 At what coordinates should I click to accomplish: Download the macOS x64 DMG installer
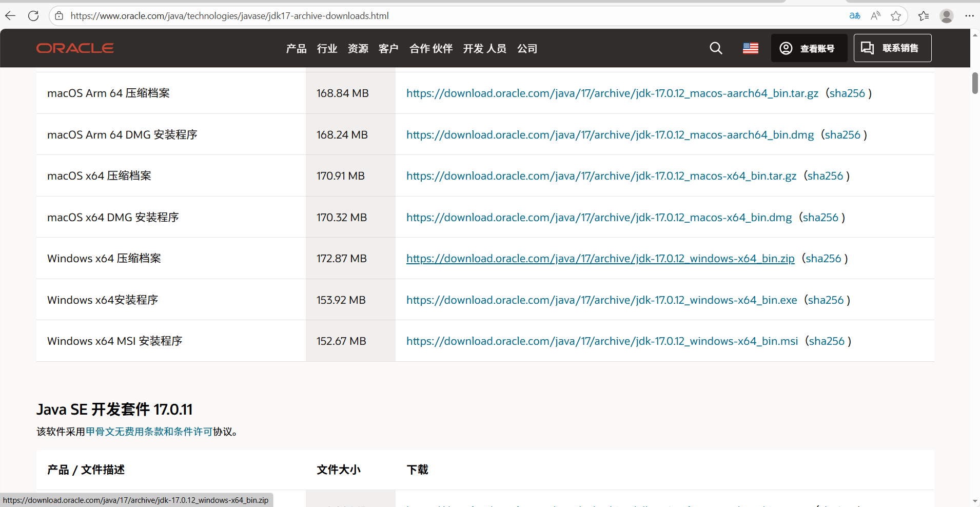pos(599,218)
